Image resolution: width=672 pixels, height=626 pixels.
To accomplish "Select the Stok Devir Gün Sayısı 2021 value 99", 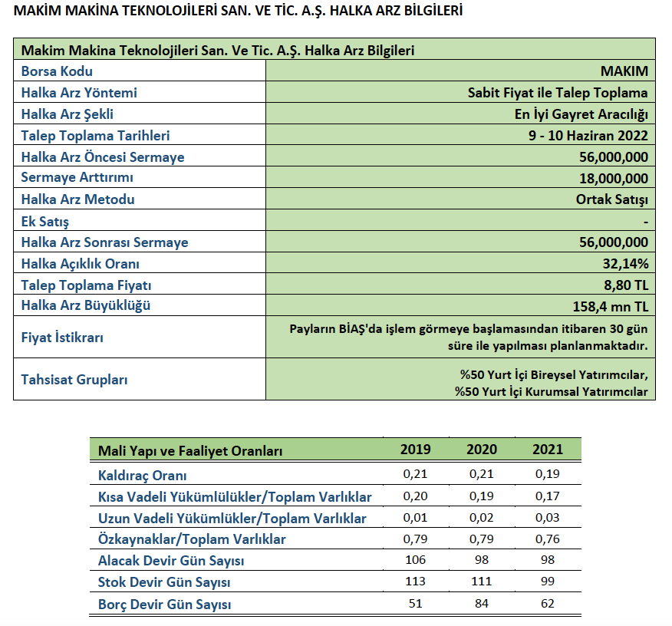I will pyautogui.click(x=547, y=582).
